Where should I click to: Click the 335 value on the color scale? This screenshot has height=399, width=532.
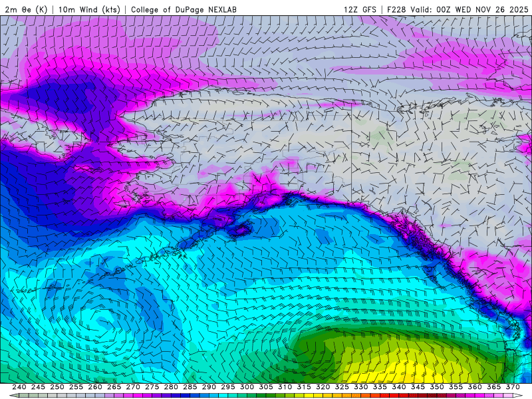[380, 387]
